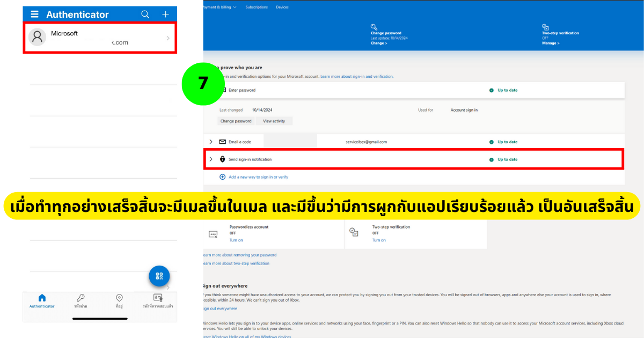Open the Microsoft account entry in Authenticator
Screen dimensions: 644x338
pyautogui.click(x=100, y=38)
